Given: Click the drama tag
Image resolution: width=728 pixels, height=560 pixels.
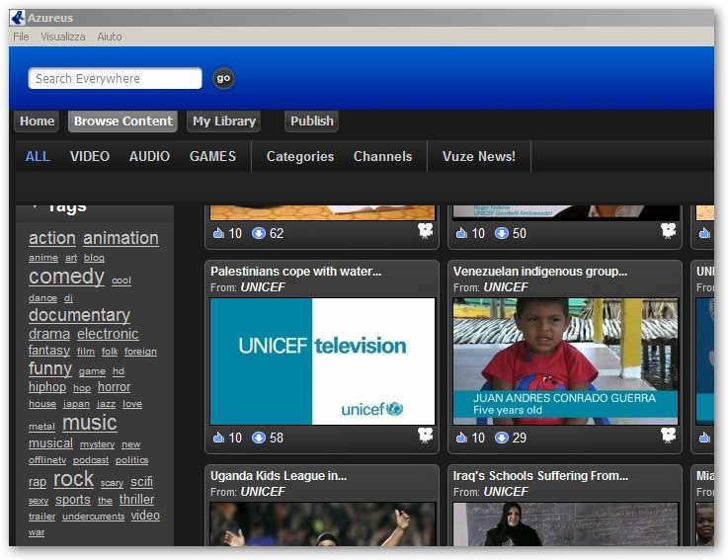Looking at the screenshot, I should click(49, 334).
